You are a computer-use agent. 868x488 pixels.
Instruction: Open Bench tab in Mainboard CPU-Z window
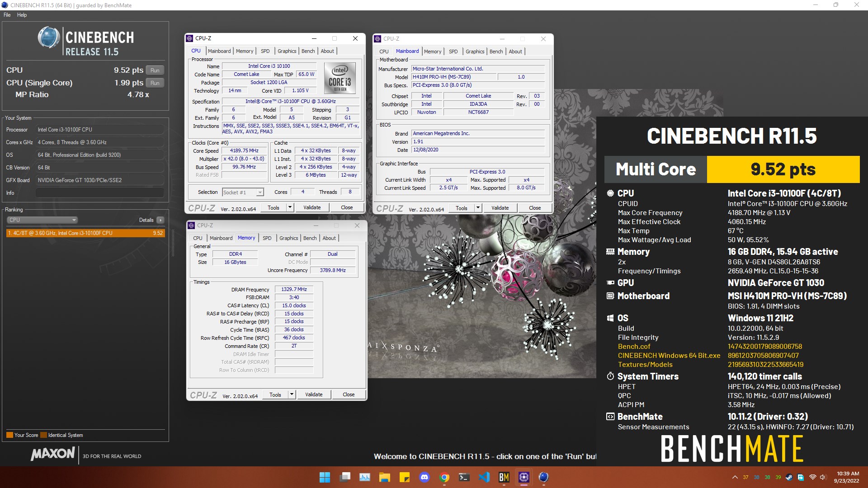coord(496,52)
